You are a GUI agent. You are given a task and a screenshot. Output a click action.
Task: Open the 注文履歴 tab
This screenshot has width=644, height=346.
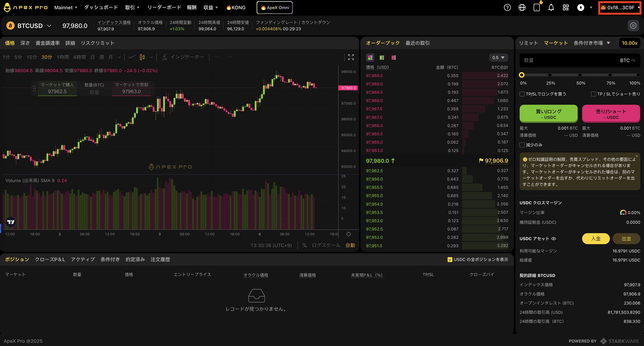point(160,260)
